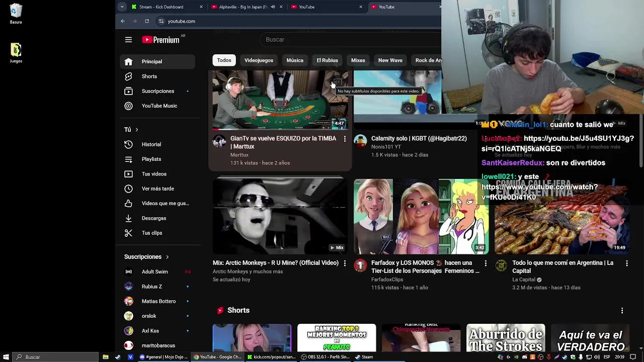Open Shorts in the sidebar
Viewport: 644px width, 362px height.
coord(157,76)
